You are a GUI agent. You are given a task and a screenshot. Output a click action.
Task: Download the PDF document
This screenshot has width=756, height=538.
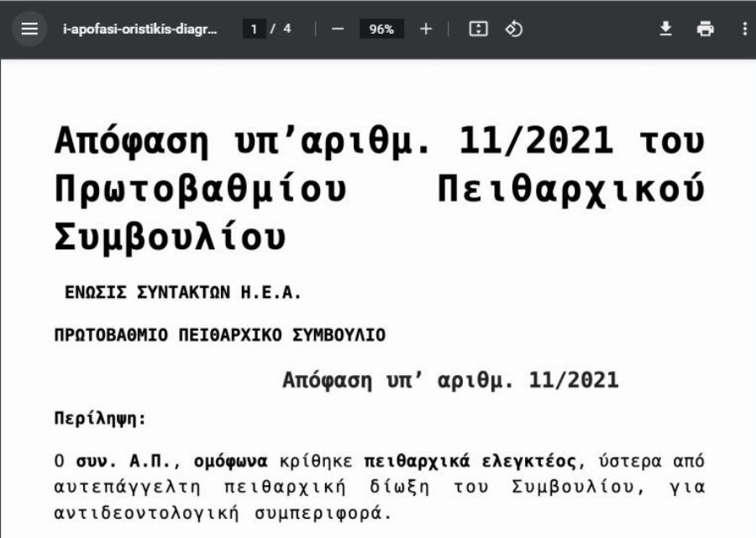click(664, 28)
